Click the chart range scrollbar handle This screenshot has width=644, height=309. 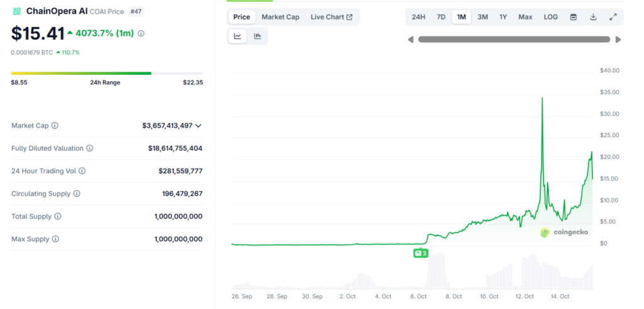coord(514,40)
